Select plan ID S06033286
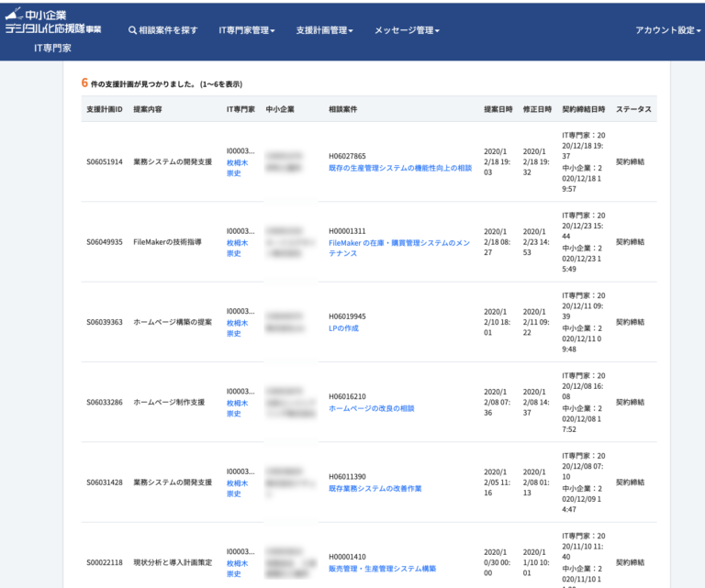 click(105, 402)
